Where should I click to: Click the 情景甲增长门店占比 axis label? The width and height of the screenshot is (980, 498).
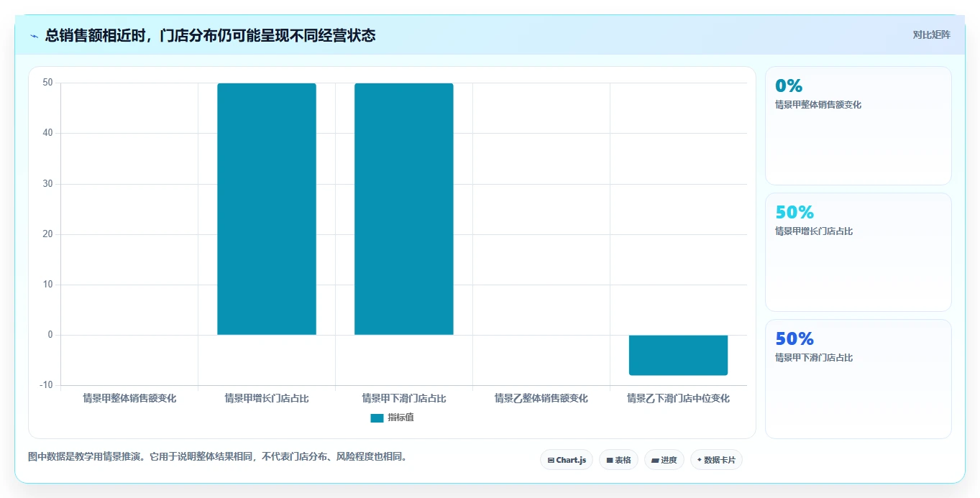tap(267, 398)
